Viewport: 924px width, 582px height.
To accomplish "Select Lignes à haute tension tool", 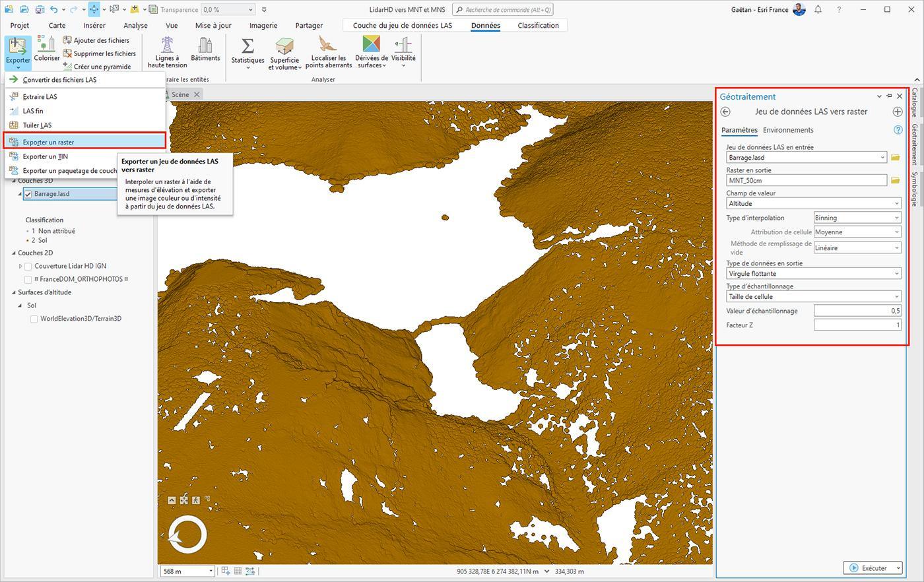I will (167, 52).
